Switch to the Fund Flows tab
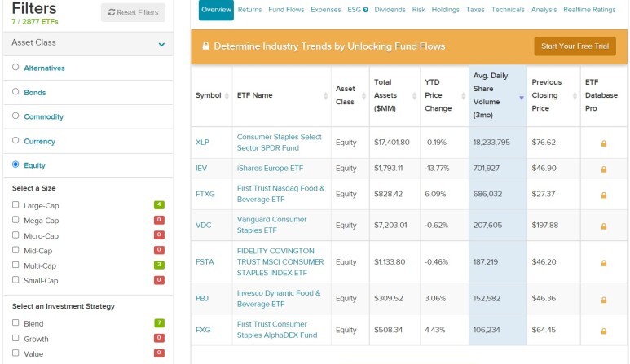The image size is (630, 364). click(x=286, y=10)
